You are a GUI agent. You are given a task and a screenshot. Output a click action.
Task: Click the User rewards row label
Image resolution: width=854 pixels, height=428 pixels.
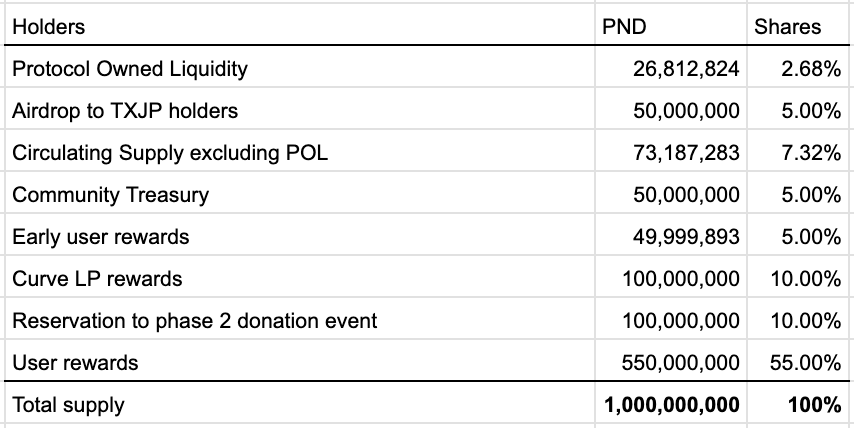75,363
